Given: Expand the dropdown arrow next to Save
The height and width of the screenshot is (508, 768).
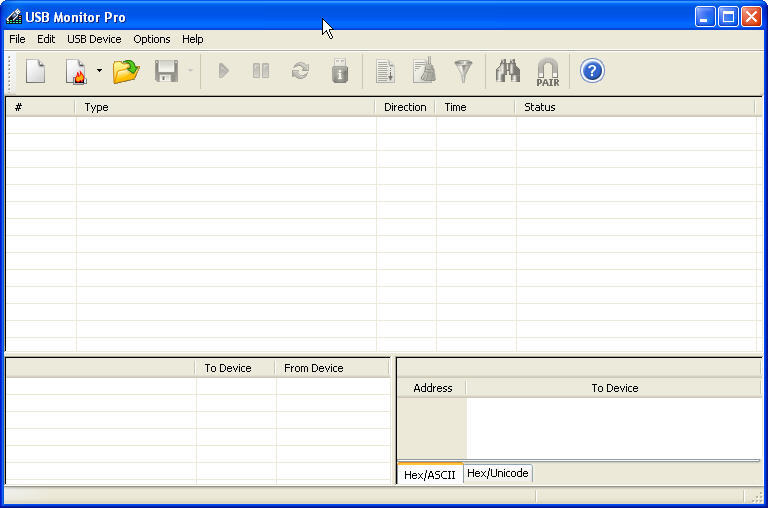Looking at the screenshot, I should 191,71.
